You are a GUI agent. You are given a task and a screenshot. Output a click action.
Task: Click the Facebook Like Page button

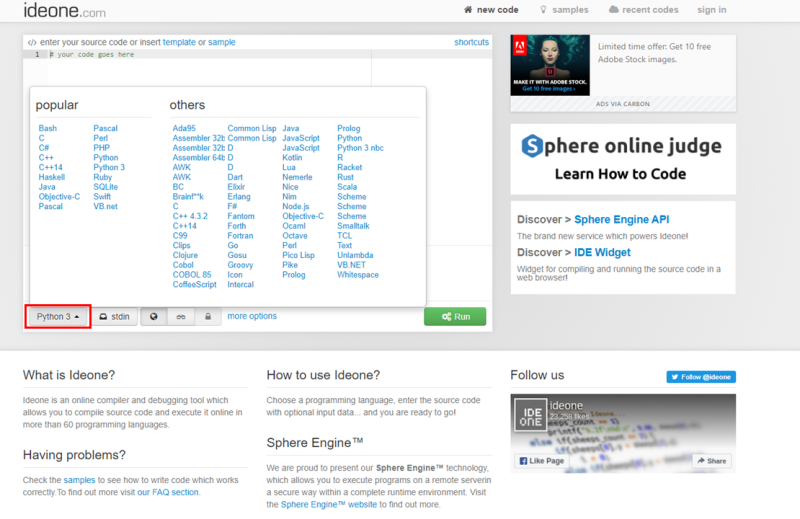(542, 461)
